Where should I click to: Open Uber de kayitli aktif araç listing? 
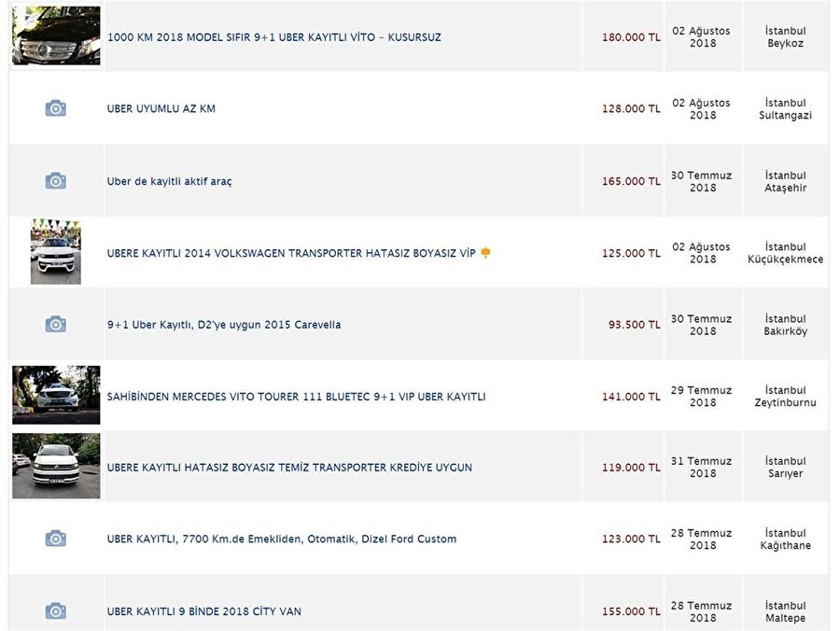click(169, 182)
